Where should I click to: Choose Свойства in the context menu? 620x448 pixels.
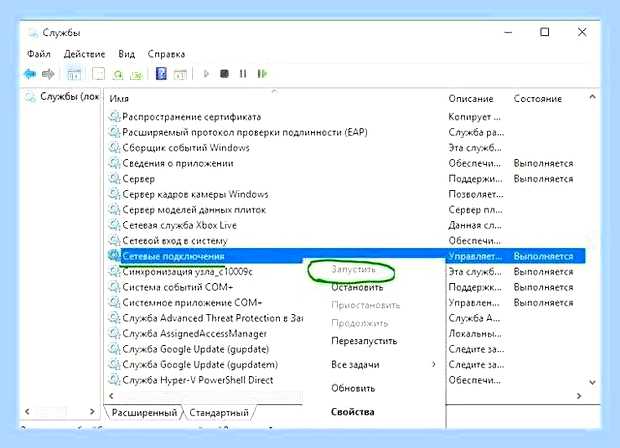[352, 412]
